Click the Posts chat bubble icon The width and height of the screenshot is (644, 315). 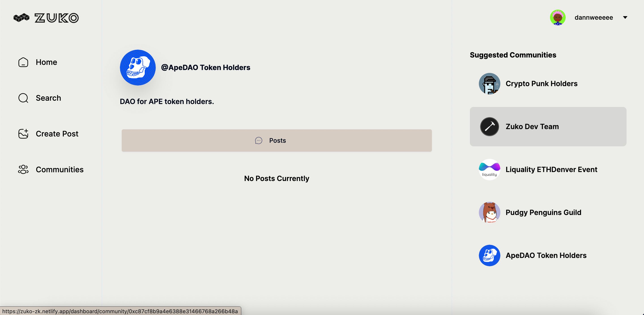pyautogui.click(x=258, y=140)
